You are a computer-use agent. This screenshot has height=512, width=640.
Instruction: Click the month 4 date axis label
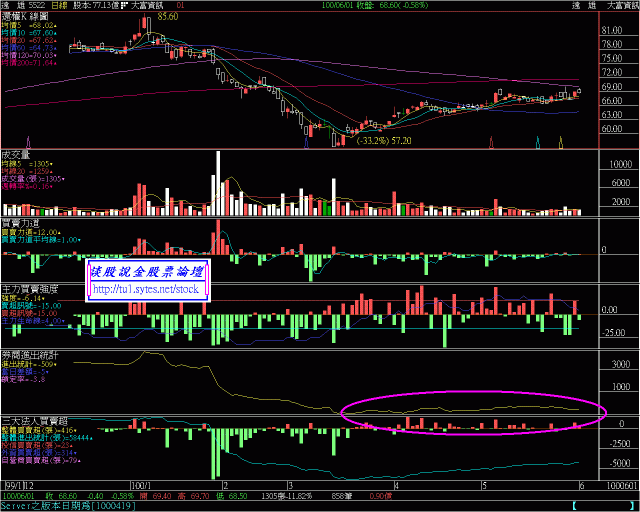pyautogui.click(x=397, y=486)
